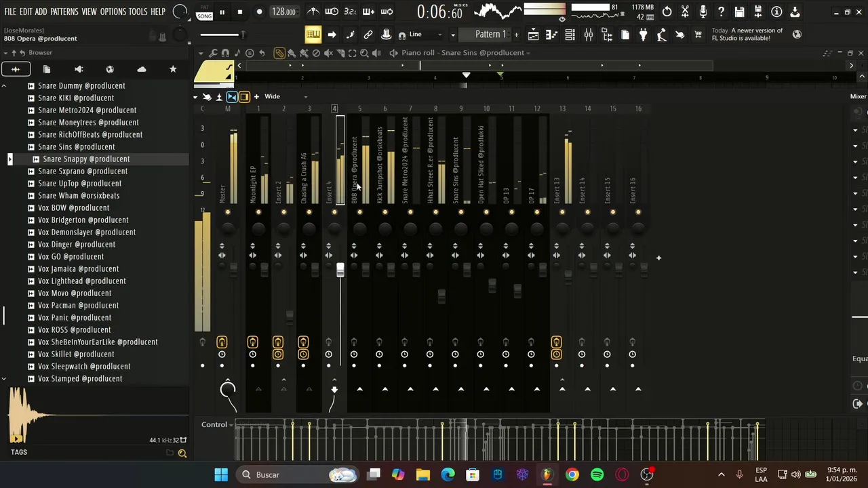The height and width of the screenshot is (488, 868).
Task: Toggle the PAT/SONG mode switch
Action: (x=204, y=12)
